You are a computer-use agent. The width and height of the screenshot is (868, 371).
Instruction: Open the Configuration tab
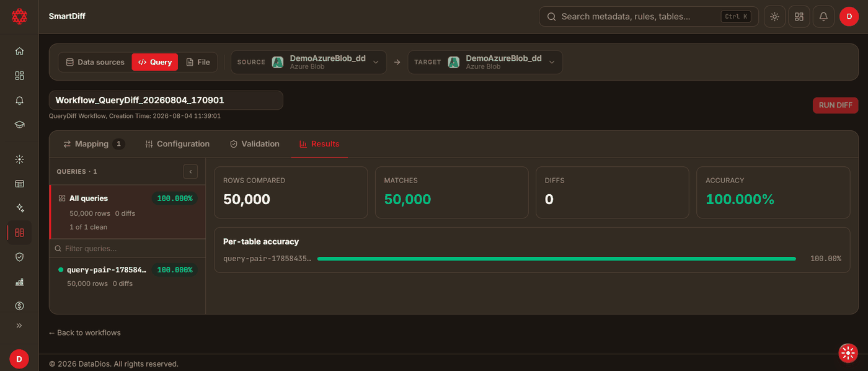(x=177, y=144)
